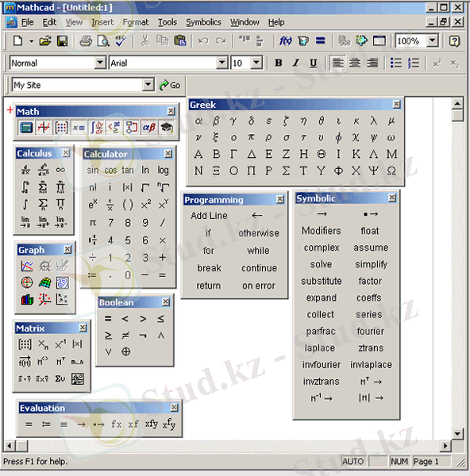The width and height of the screenshot is (470, 476).
Task: Open the 100% zoom dropdown
Action: pos(432,40)
